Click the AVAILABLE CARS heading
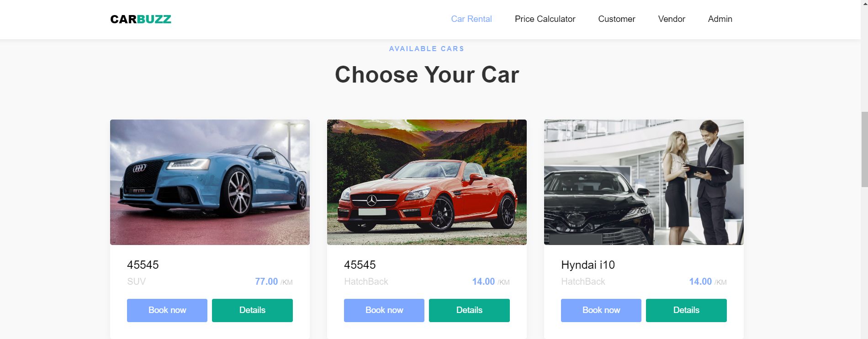The height and width of the screenshot is (339, 868). click(426, 48)
